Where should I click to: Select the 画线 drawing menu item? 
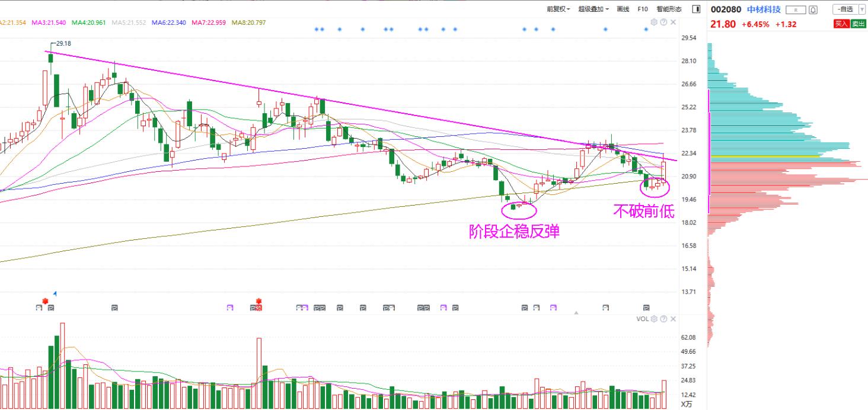point(623,9)
